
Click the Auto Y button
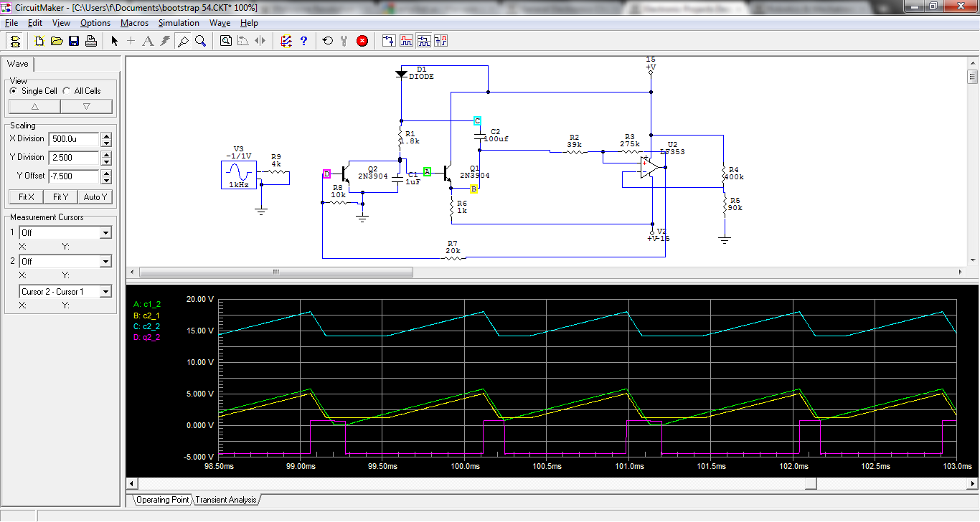click(95, 197)
